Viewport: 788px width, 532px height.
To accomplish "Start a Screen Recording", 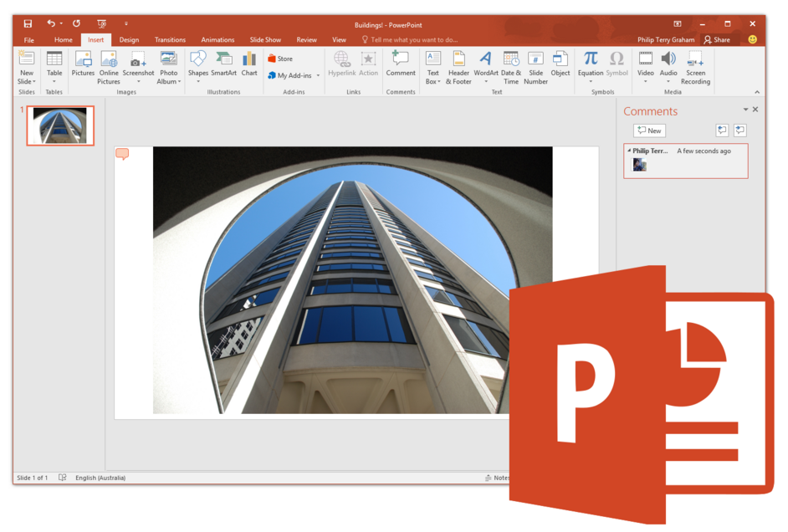I will 695,67.
